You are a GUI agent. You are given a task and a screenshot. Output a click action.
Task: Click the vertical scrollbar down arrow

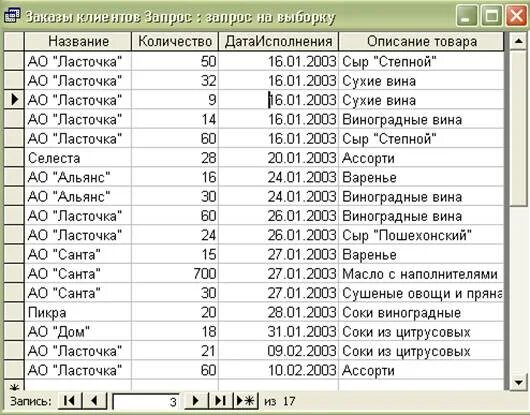[519, 382]
